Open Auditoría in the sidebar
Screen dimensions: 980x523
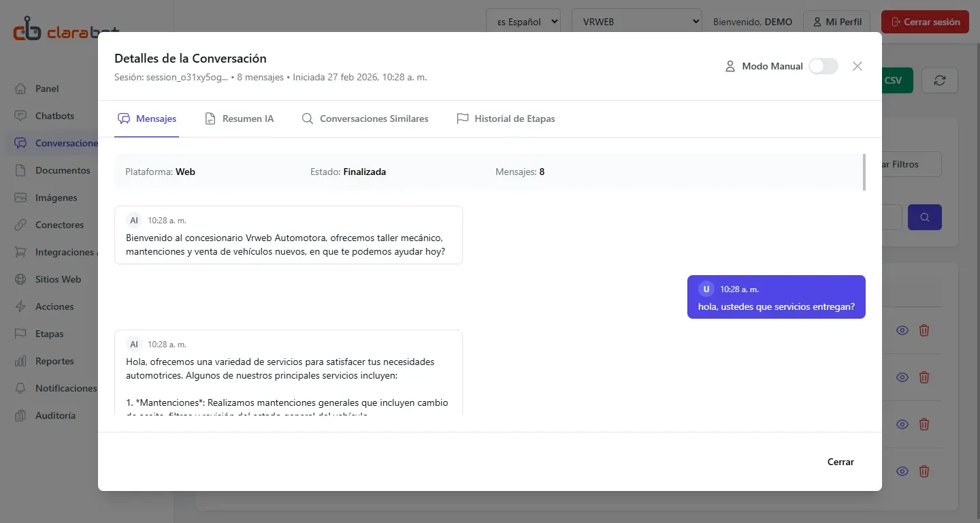click(55, 415)
